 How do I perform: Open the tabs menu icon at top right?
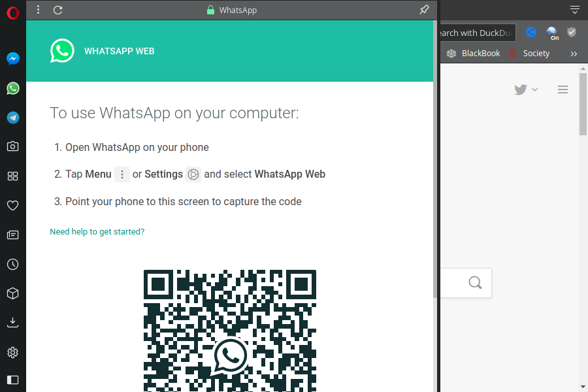click(574, 10)
